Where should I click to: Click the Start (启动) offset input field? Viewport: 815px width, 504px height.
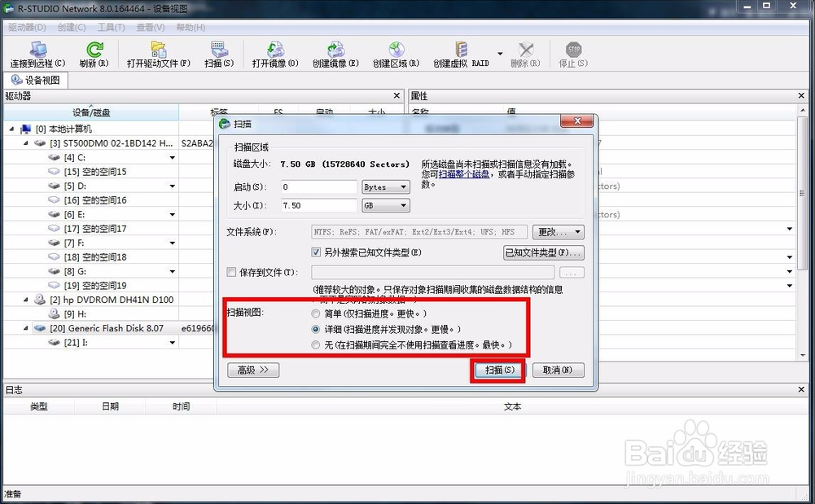coord(319,187)
